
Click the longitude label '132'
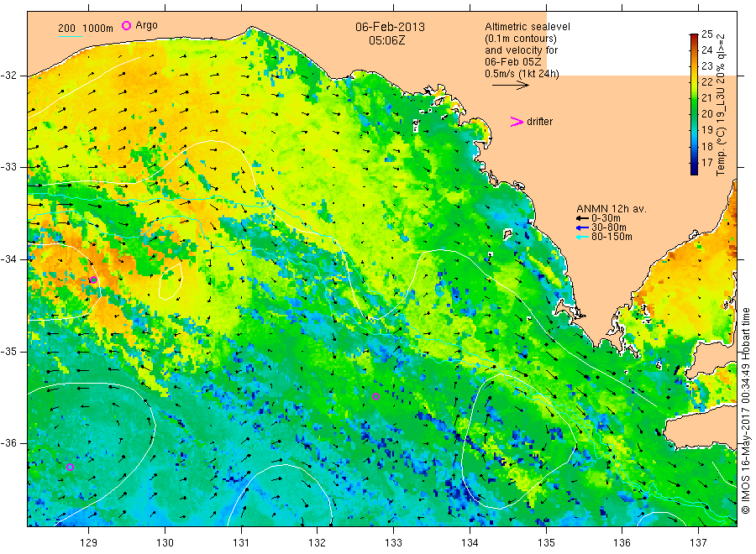(318, 543)
